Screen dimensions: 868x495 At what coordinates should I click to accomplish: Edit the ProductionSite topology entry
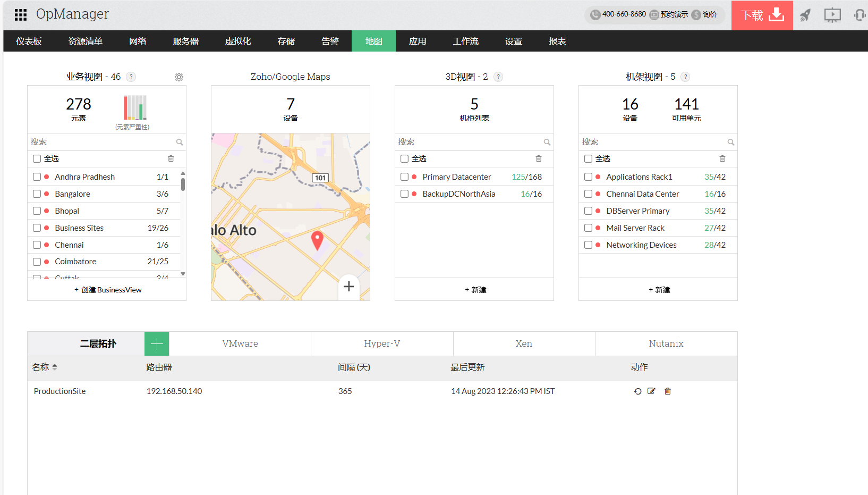[651, 391]
